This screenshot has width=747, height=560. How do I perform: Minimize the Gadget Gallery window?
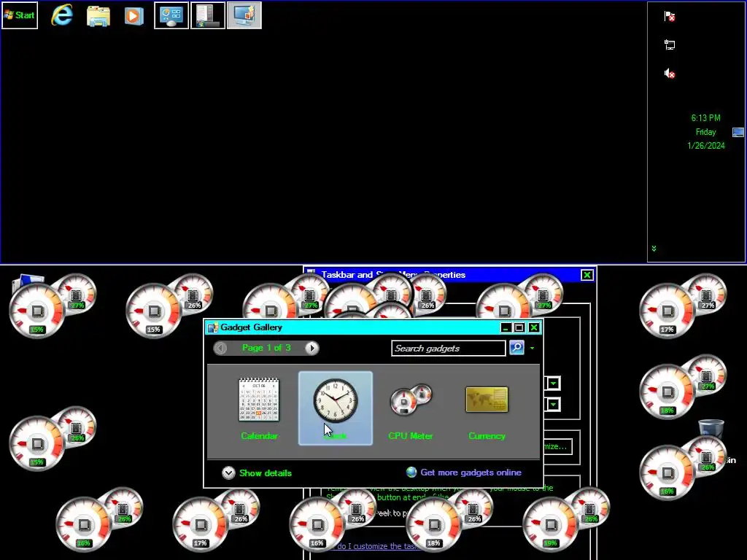click(506, 327)
